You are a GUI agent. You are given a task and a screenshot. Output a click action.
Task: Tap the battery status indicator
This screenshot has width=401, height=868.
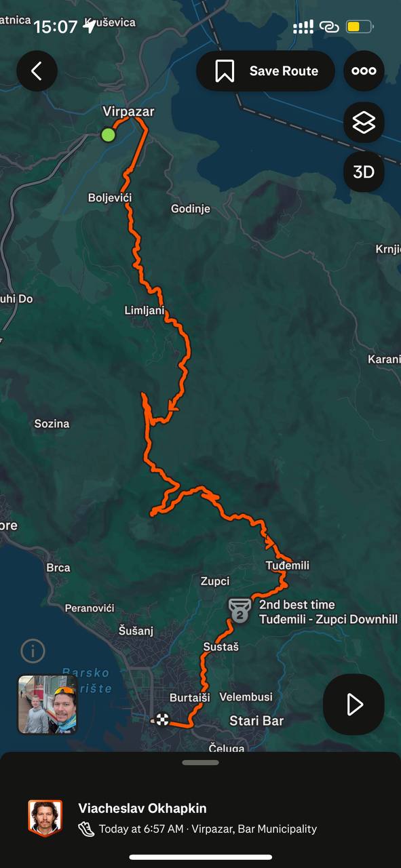359,27
